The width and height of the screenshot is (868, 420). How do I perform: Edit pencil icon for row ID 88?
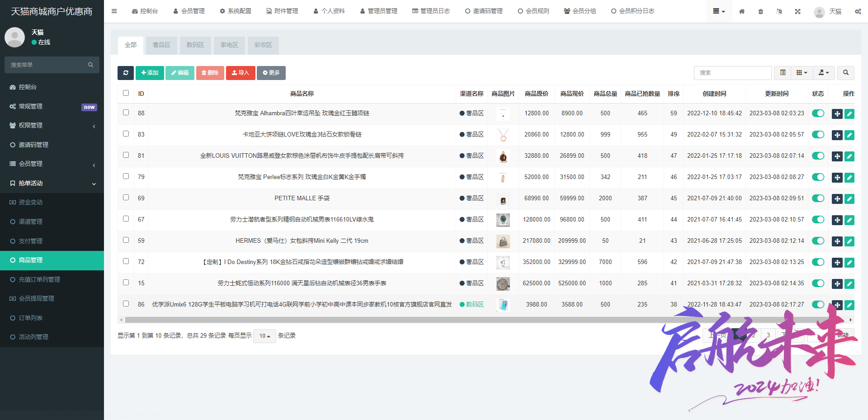coord(849,114)
